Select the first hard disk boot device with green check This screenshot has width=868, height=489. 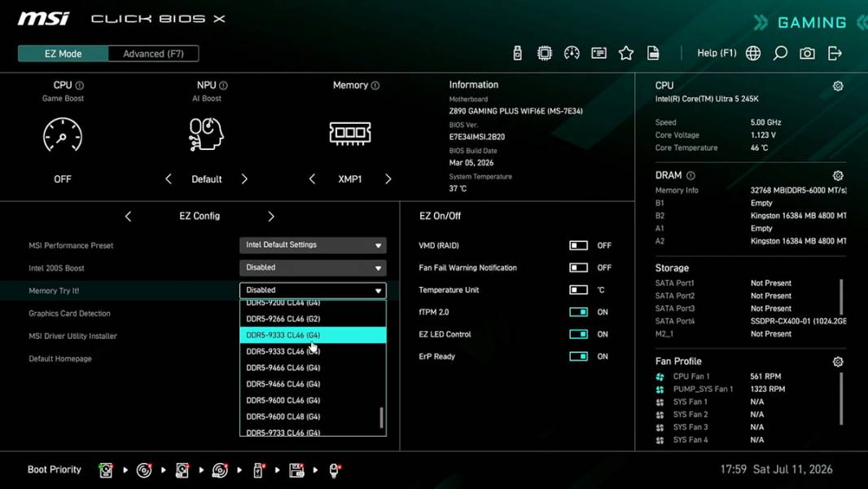tap(106, 470)
